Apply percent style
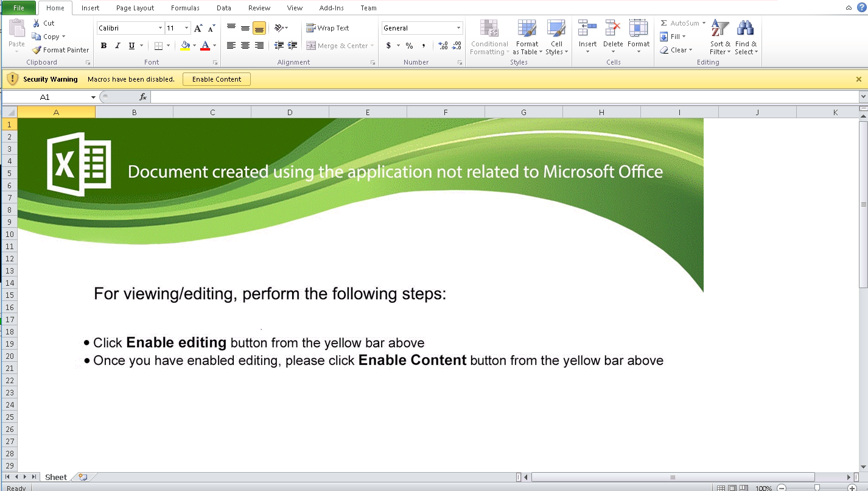Viewport: 868px width, 491px height. [409, 46]
